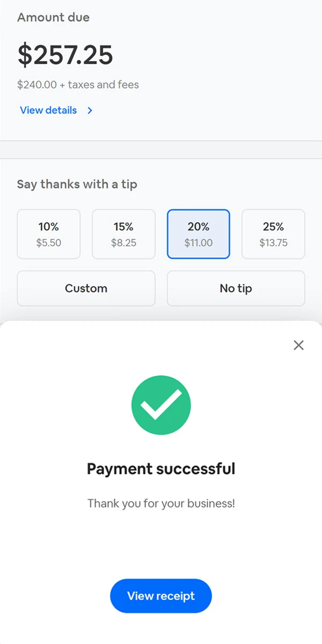The height and width of the screenshot is (644, 322).
Task: Click the green checkmark success icon
Action: pos(161,405)
